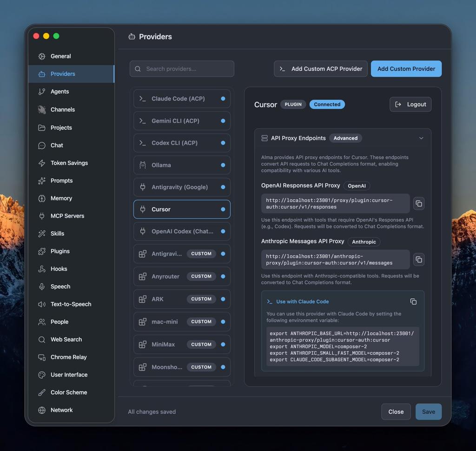Select the mac-mini custom provider

(x=182, y=322)
